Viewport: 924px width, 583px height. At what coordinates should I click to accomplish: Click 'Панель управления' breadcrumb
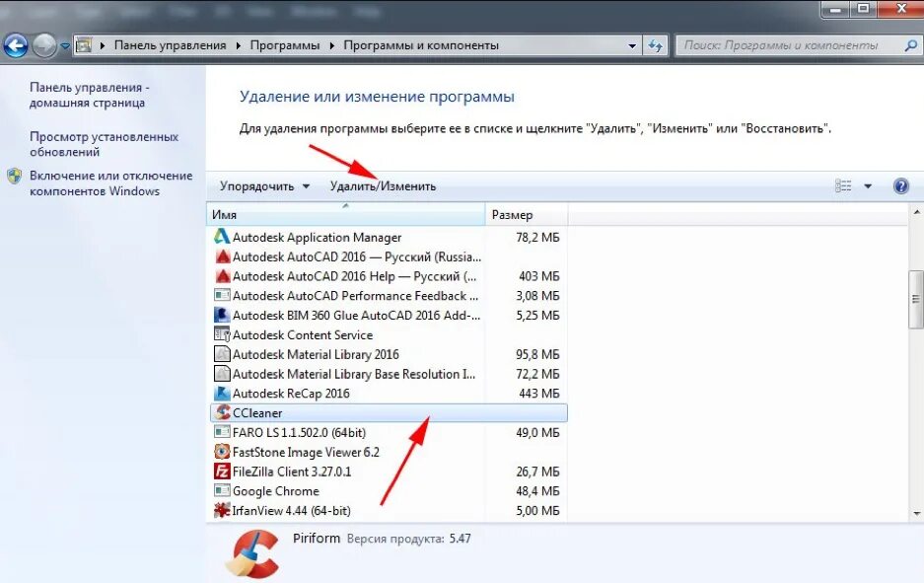(170, 45)
